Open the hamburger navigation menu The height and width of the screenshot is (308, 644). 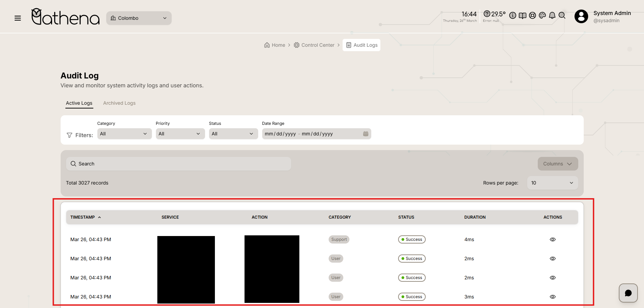point(18,18)
